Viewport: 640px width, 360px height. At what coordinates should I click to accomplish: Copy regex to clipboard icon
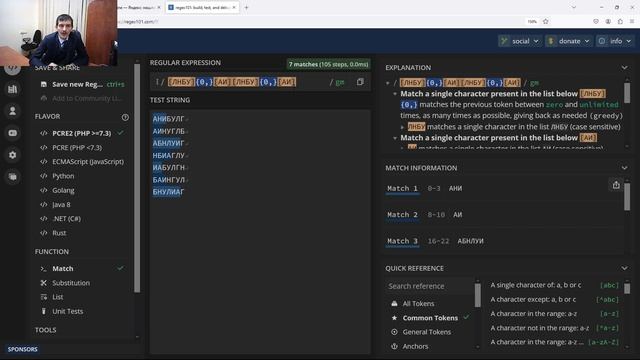coord(360,82)
